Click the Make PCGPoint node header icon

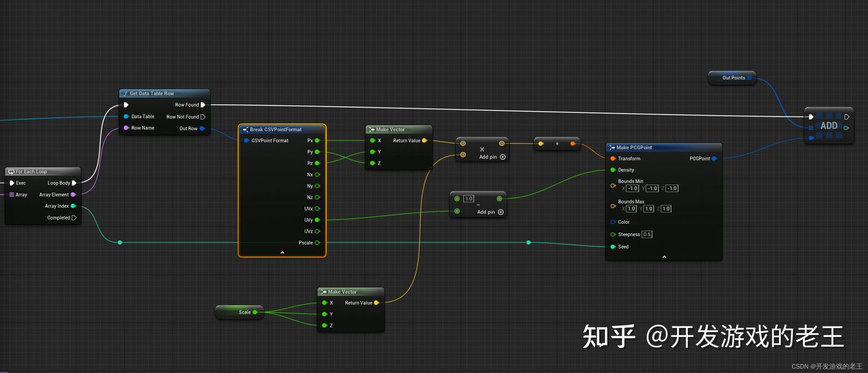point(612,147)
